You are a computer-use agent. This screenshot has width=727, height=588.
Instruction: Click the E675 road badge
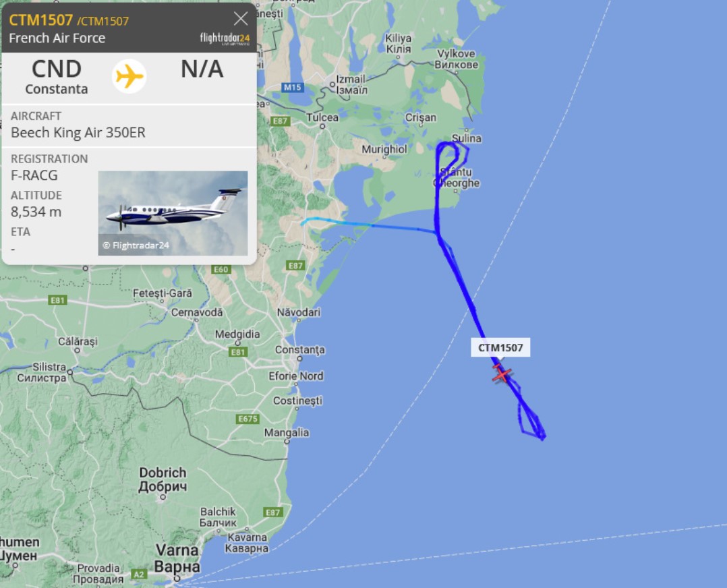coord(248,419)
